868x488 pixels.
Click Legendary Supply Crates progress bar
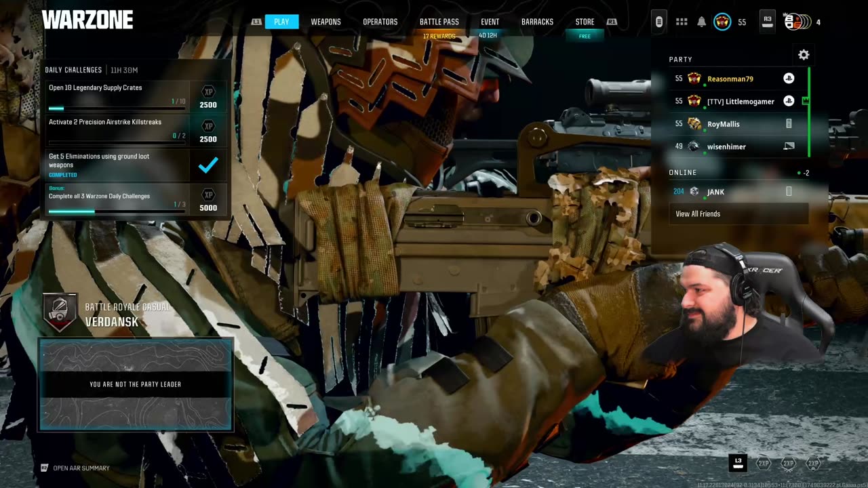coord(117,108)
